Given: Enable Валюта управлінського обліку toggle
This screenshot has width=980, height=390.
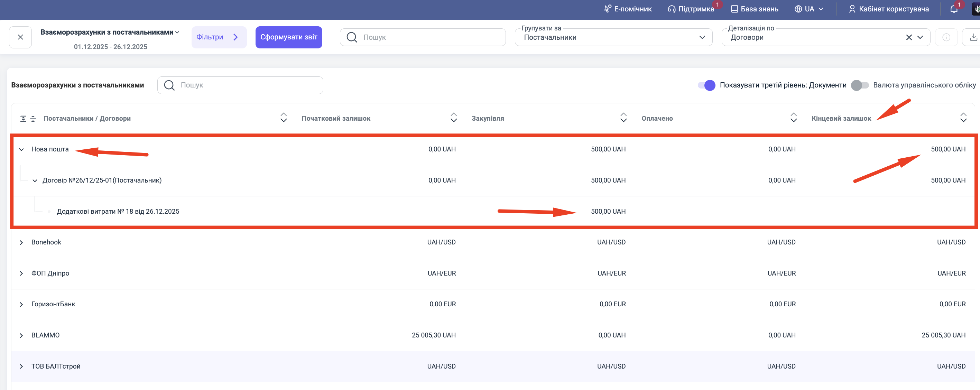Looking at the screenshot, I should [x=860, y=85].
